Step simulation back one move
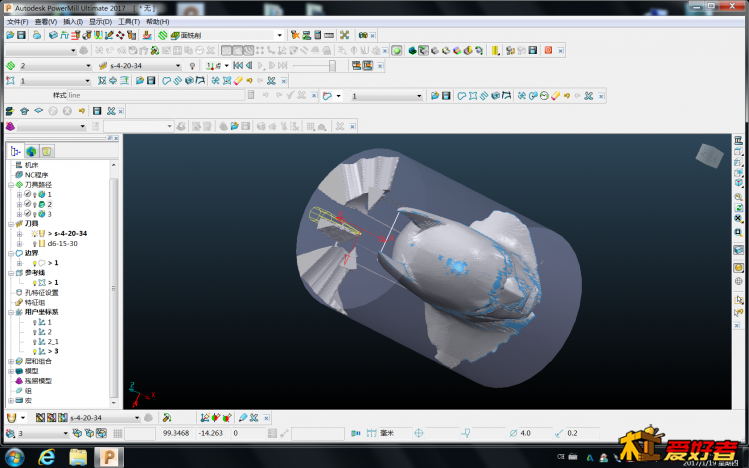749x468 pixels. [249, 65]
